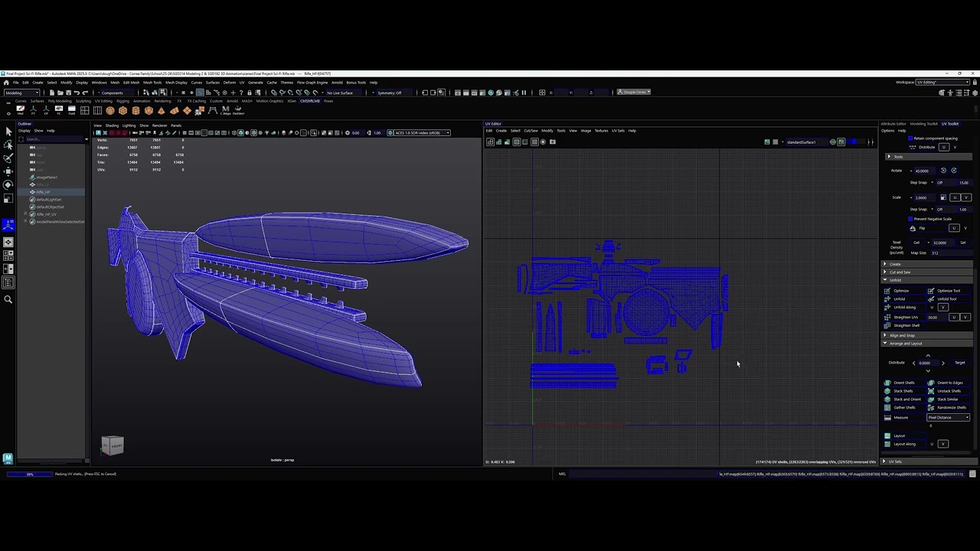Click the Flip icon in UV Toolkit
The image size is (980, 551).
[x=913, y=228]
